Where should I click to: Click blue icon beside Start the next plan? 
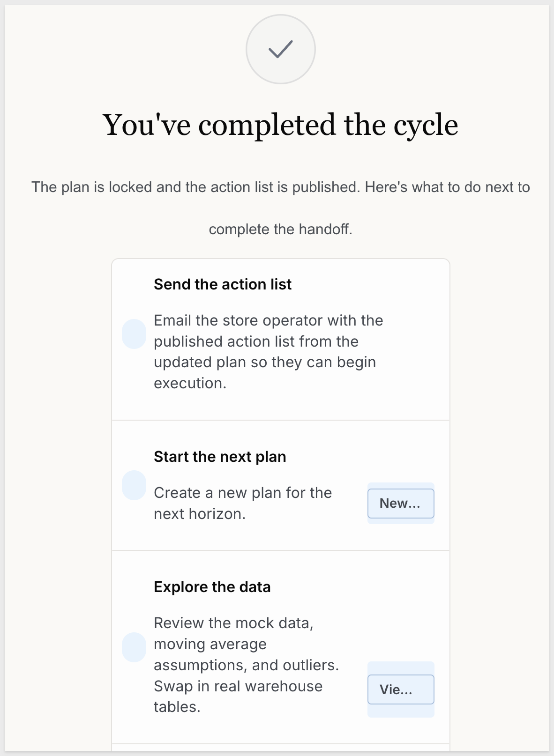[134, 485]
